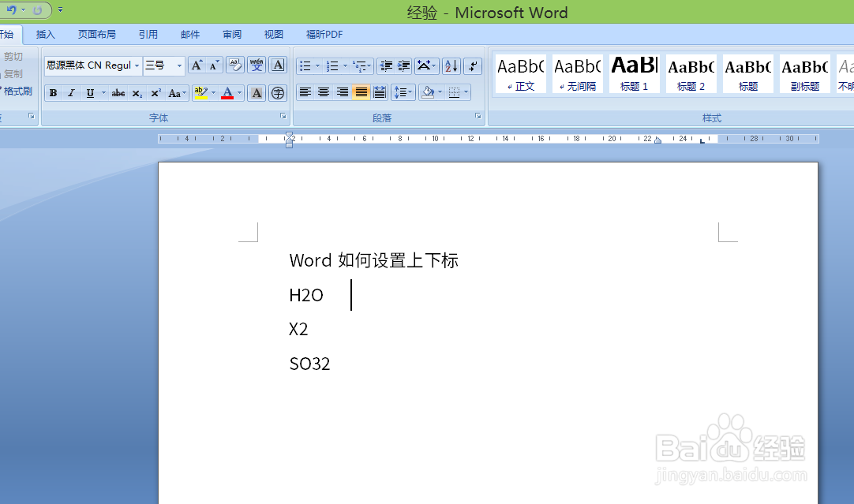Click the Shrink Font button

(x=215, y=65)
